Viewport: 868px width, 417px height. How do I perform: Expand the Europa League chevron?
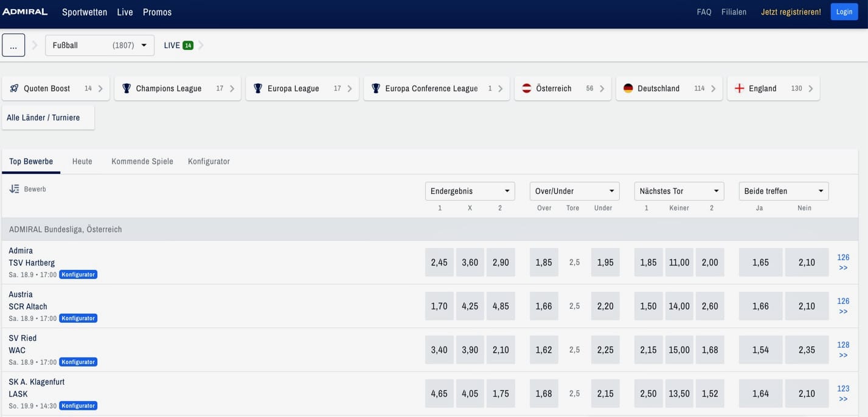[349, 88]
